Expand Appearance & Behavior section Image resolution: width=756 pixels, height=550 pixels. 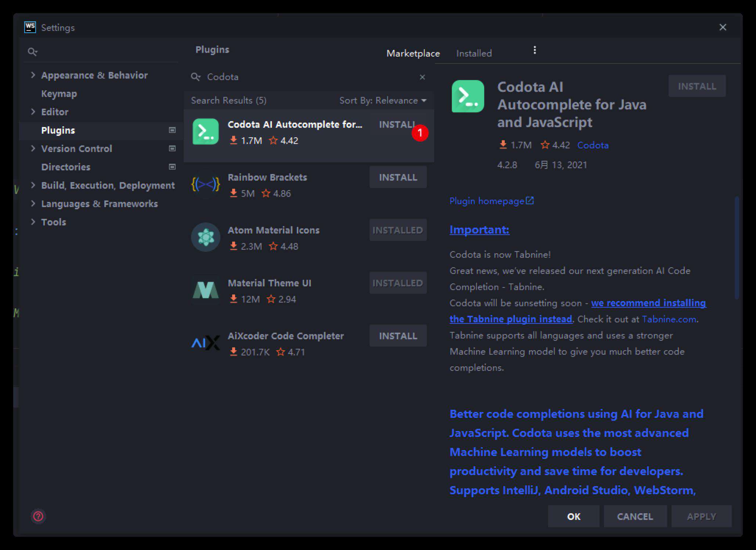(x=33, y=75)
